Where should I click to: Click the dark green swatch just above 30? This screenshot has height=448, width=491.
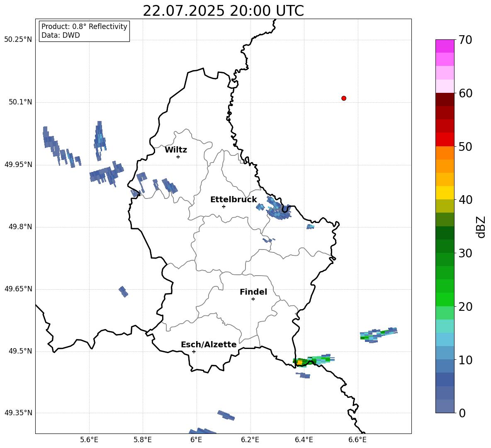tap(445, 246)
